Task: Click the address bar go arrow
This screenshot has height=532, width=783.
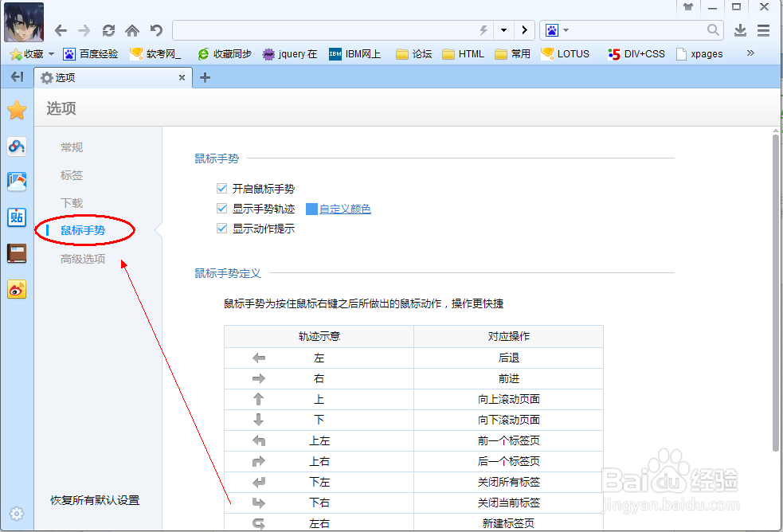Action: tap(524, 30)
